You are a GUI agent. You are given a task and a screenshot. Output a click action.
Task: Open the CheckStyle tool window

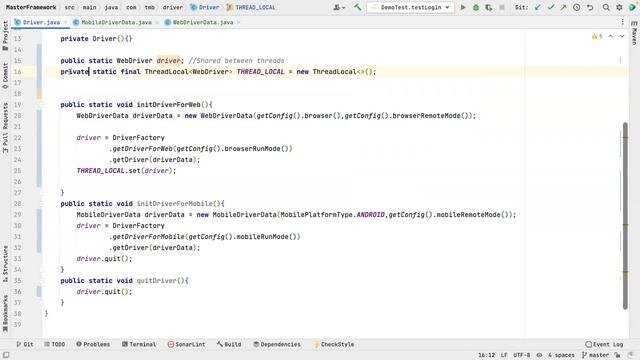tap(333, 344)
